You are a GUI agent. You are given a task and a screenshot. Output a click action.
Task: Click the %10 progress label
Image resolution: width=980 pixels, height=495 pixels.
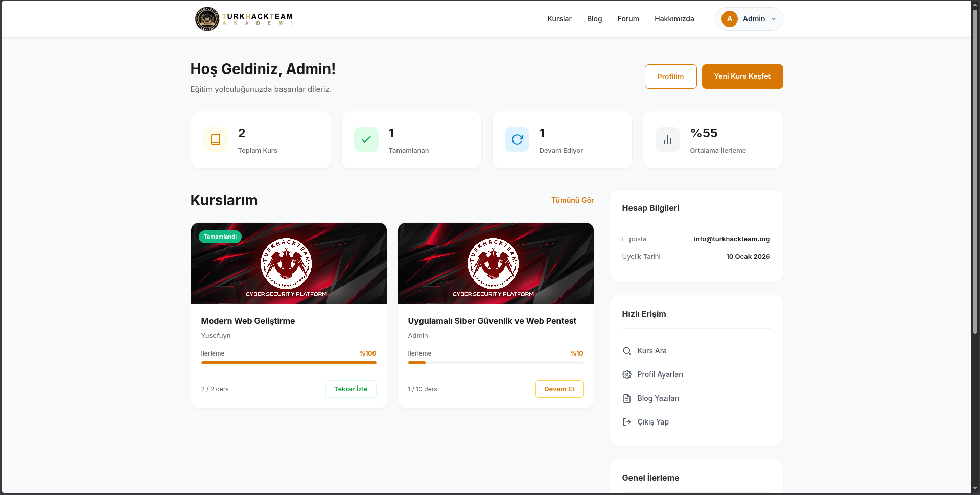[x=576, y=353]
